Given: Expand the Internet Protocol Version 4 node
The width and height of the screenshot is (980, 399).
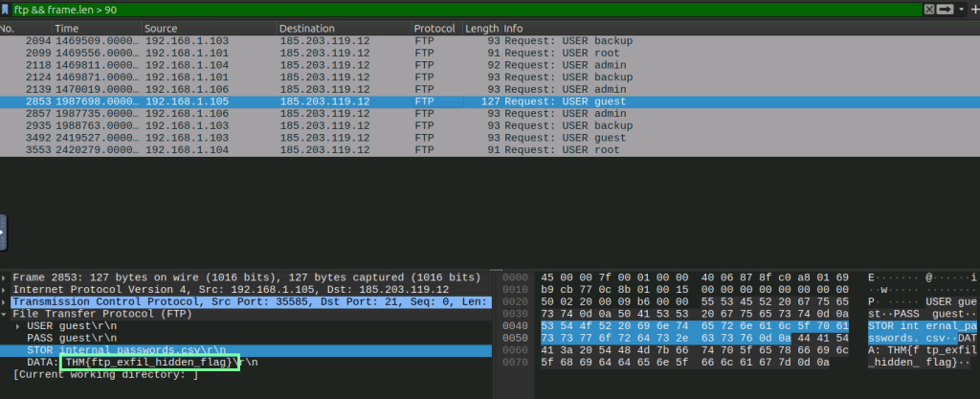Looking at the screenshot, I should 5,289.
